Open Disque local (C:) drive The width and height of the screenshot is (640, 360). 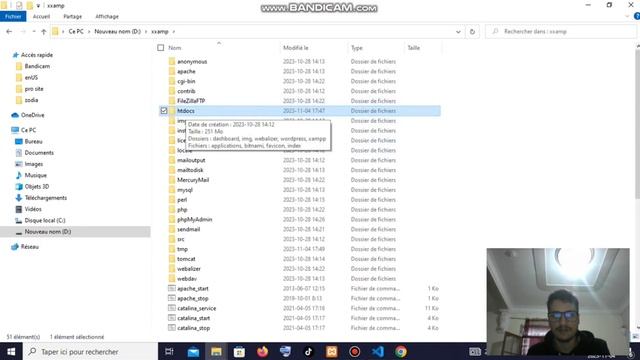pyautogui.click(x=45, y=220)
